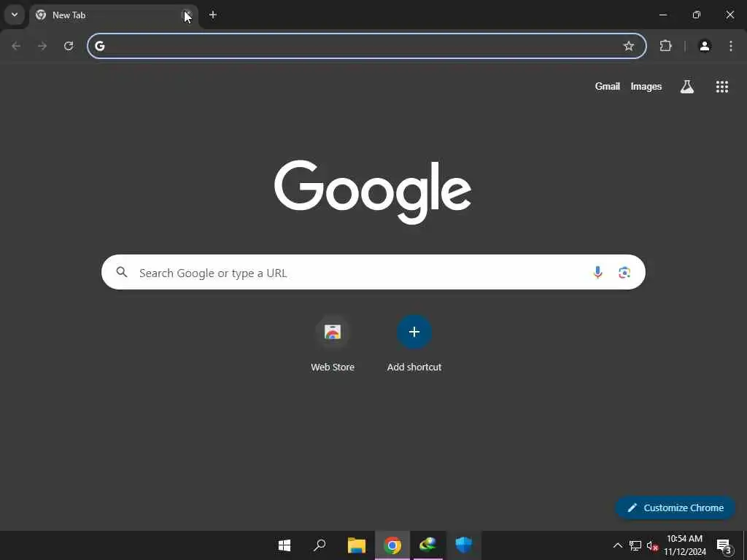The image size is (747, 560).
Task: Click the Google logo
Action: tap(373, 192)
